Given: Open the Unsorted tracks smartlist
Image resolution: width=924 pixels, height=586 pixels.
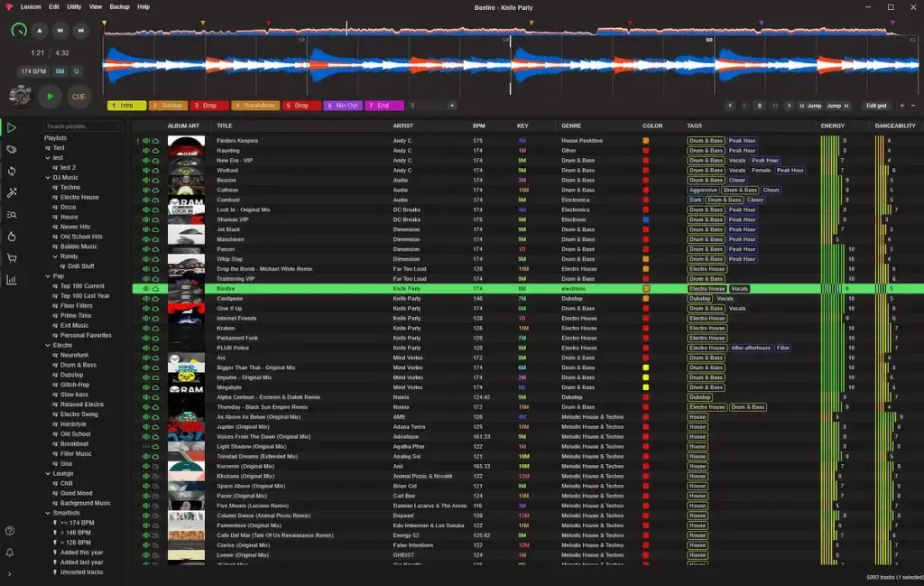Looking at the screenshot, I should point(81,572).
